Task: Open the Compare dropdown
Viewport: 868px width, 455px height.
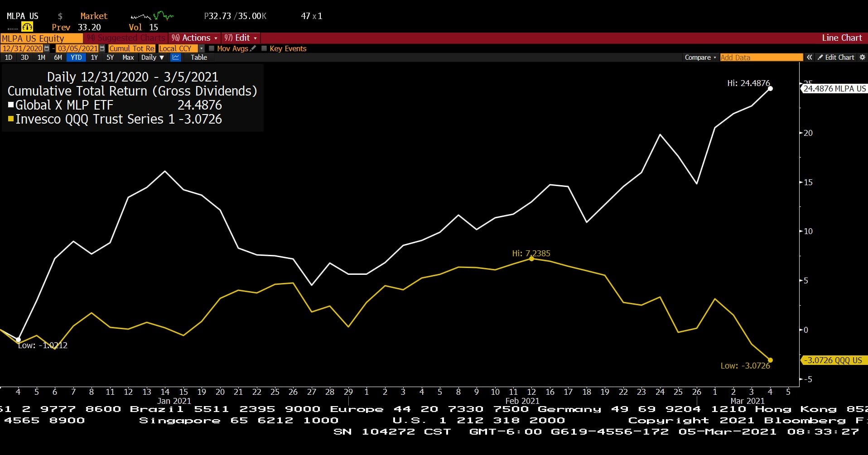Action: point(700,57)
